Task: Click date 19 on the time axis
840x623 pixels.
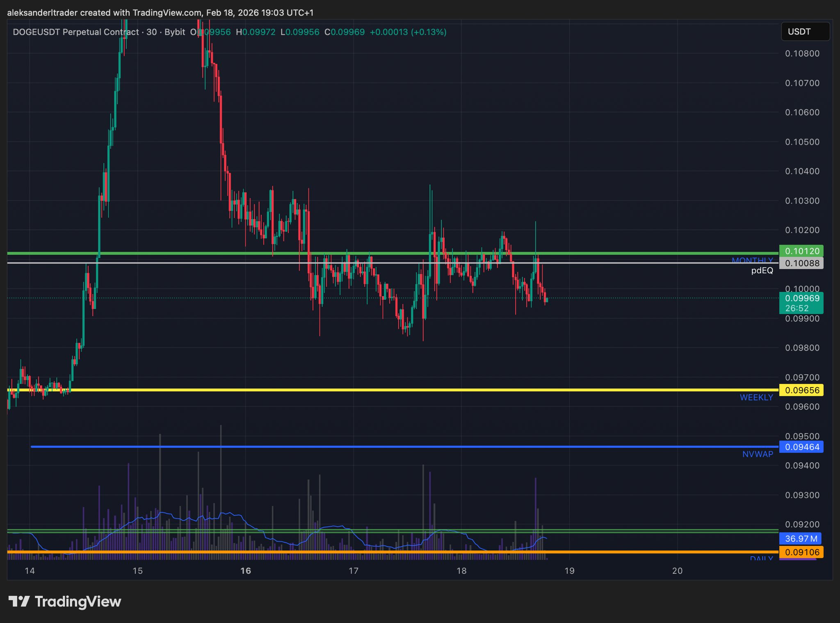Action: click(x=569, y=571)
